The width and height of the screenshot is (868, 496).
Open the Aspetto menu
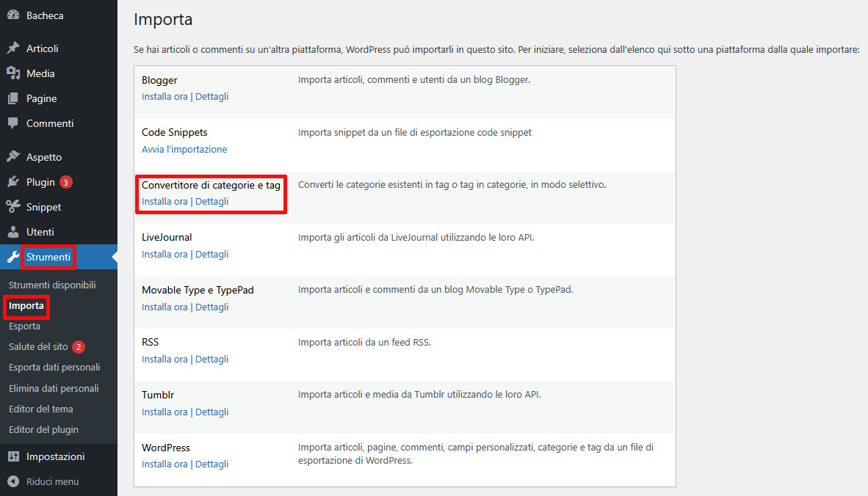44,157
